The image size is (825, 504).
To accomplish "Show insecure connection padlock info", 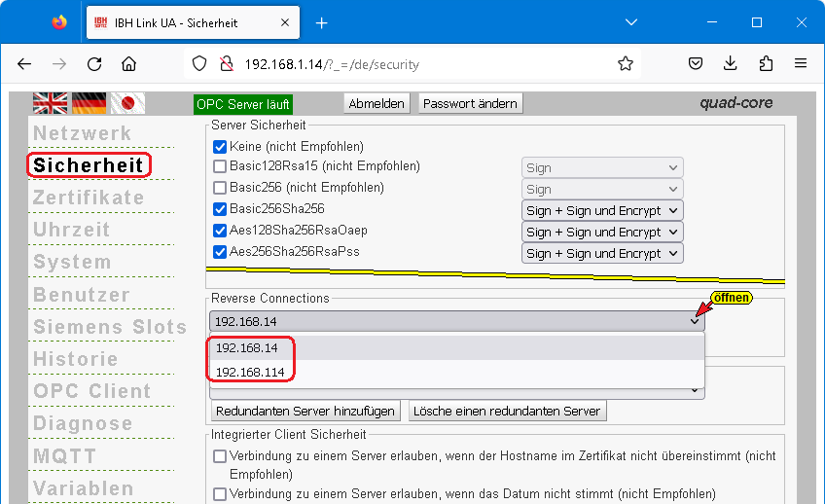I will (x=227, y=64).
